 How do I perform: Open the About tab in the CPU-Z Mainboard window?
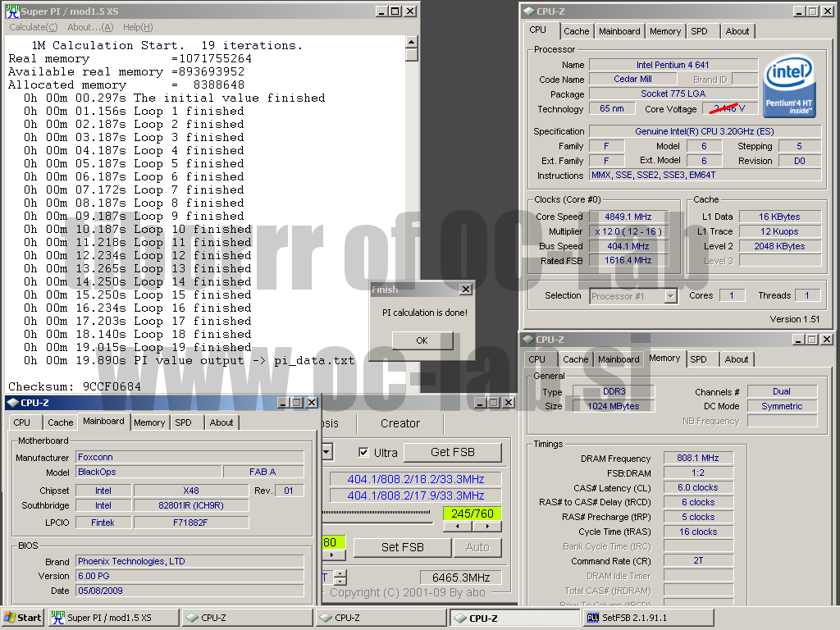pyautogui.click(x=221, y=422)
